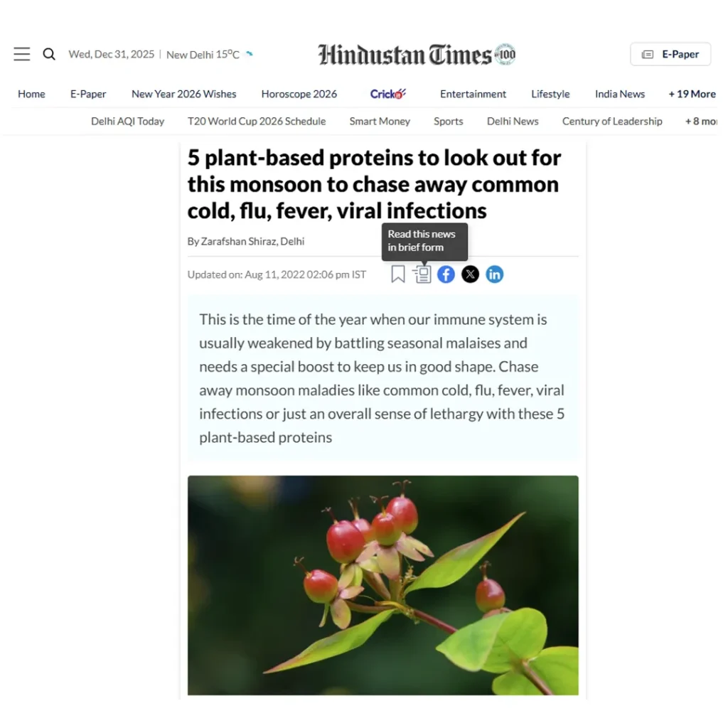
Task: Go to the Entertainment section
Action: (473, 94)
